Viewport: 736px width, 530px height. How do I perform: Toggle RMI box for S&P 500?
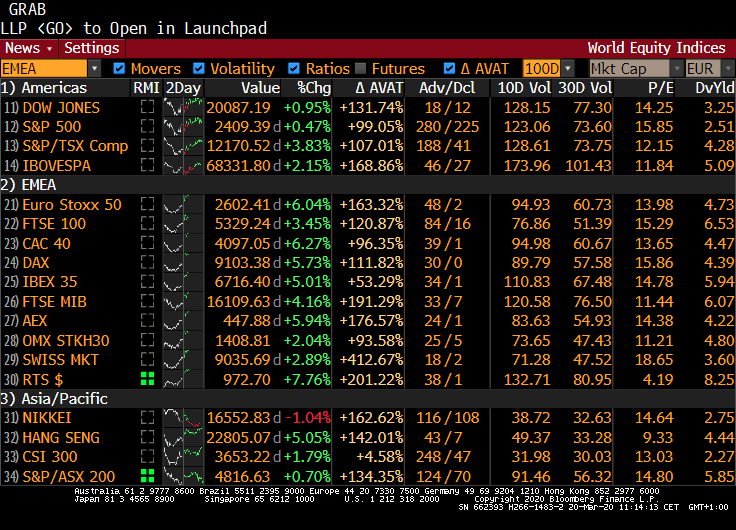point(147,126)
